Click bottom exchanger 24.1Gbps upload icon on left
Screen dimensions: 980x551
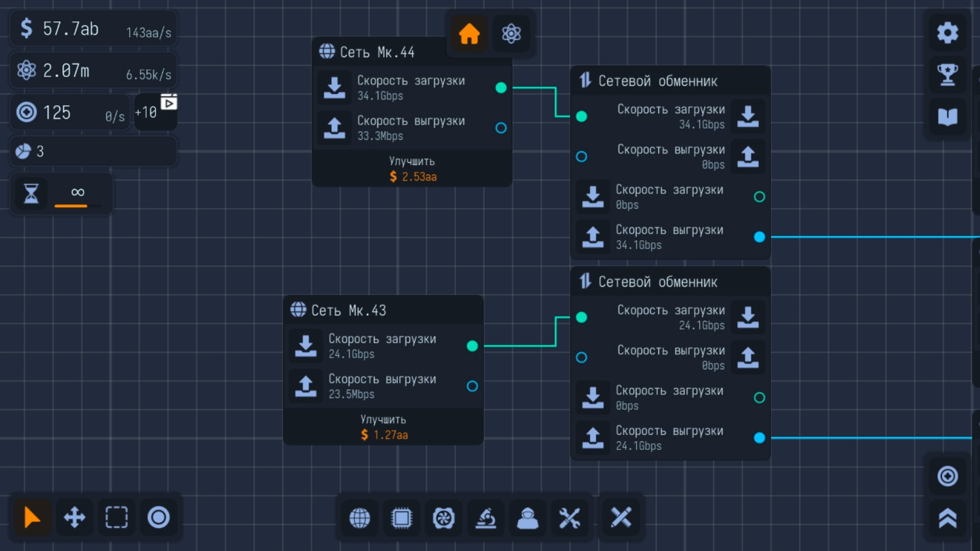coord(593,438)
